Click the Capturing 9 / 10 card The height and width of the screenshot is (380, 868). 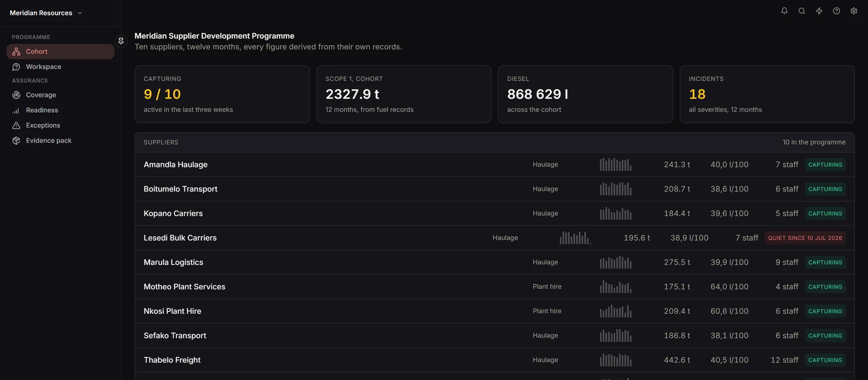[222, 94]
